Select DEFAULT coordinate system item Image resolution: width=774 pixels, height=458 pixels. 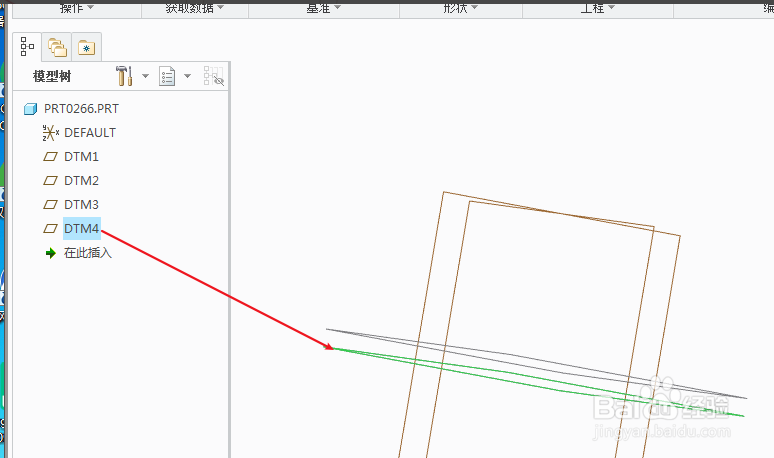click(90, 133)
